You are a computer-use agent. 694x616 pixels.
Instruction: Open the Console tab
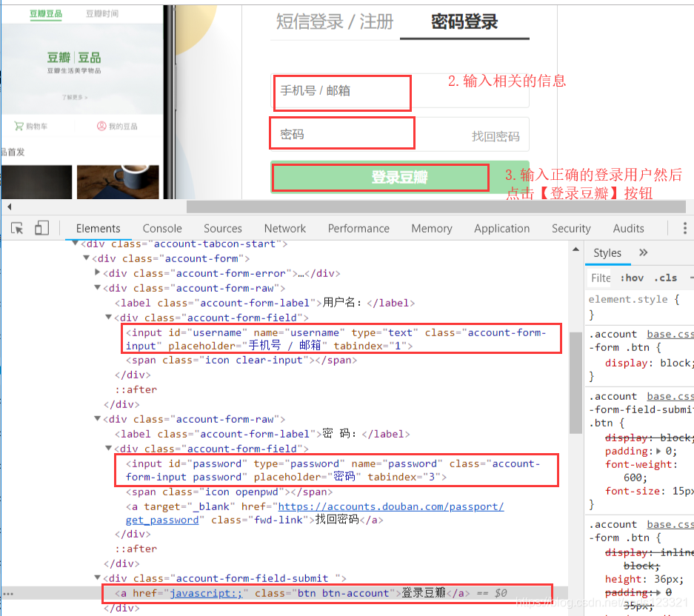click(162, 228)
